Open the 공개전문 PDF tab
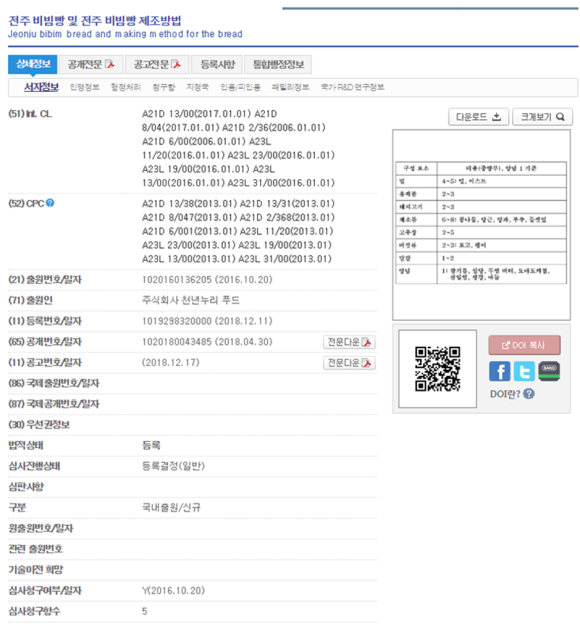The height and width of the screenshot is (642, 580). click(x=91, y=64)
